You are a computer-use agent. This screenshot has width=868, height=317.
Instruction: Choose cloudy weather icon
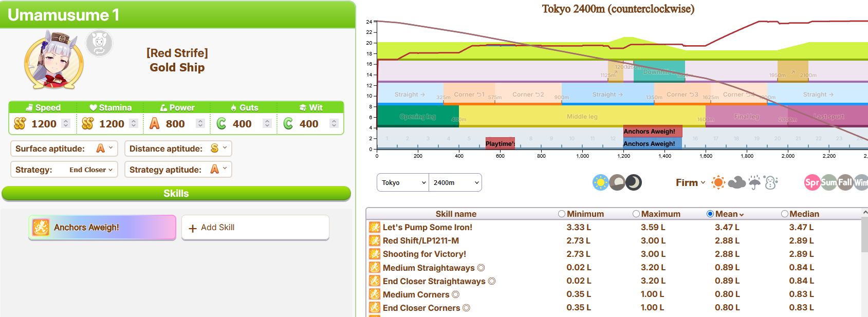click(736, 182)
